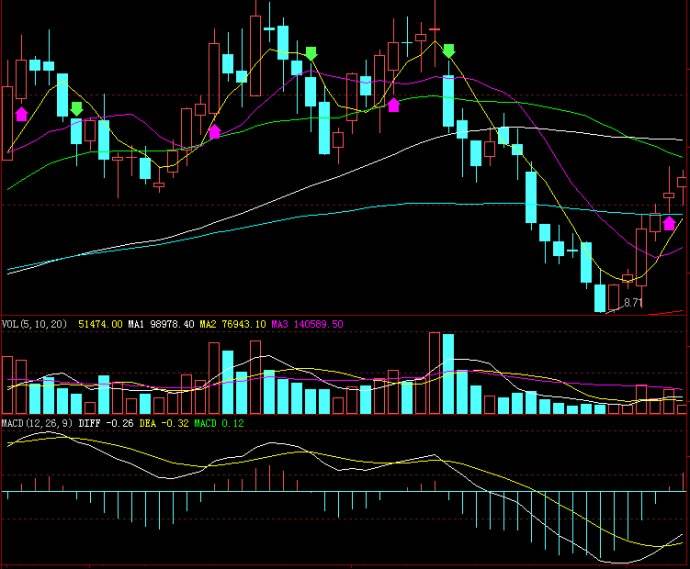Click the rightmost green sell arrow
Screen dimensions: 690x569
(x=448, y=51)
